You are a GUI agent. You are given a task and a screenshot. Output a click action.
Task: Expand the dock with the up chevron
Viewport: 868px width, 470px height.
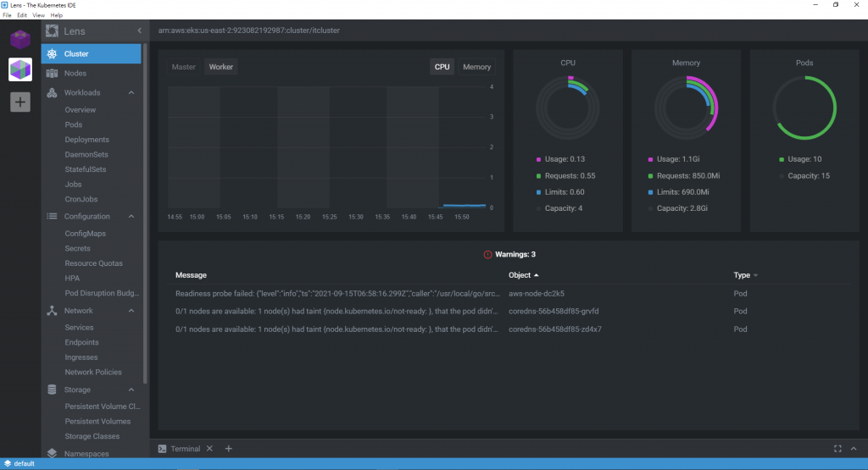[854, 449]
